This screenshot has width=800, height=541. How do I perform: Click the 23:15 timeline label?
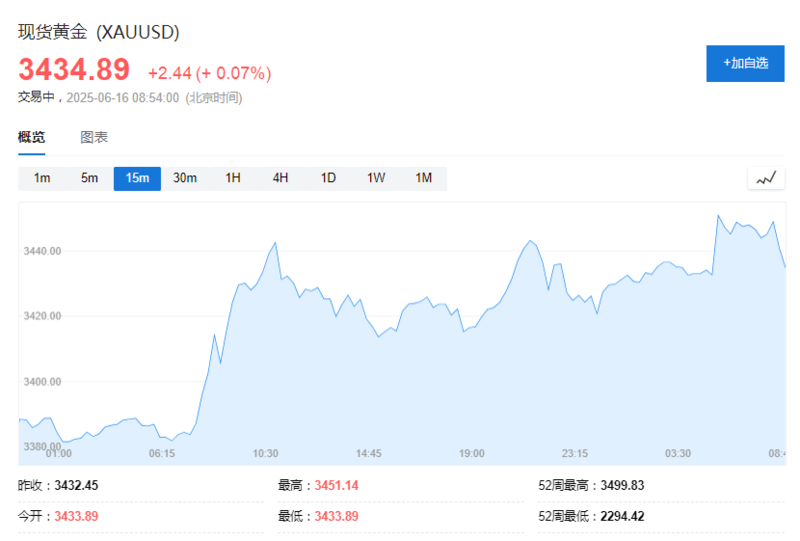(x=575, y=453)
